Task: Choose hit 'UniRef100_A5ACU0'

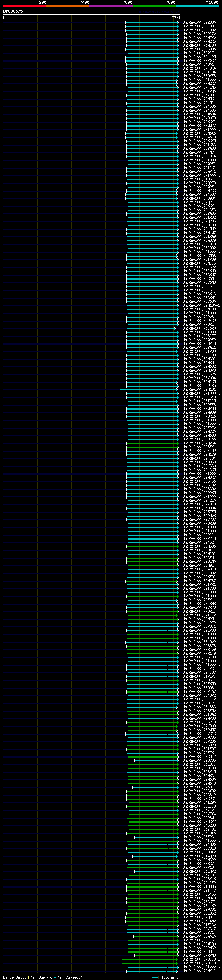Action: click(199, 45)
